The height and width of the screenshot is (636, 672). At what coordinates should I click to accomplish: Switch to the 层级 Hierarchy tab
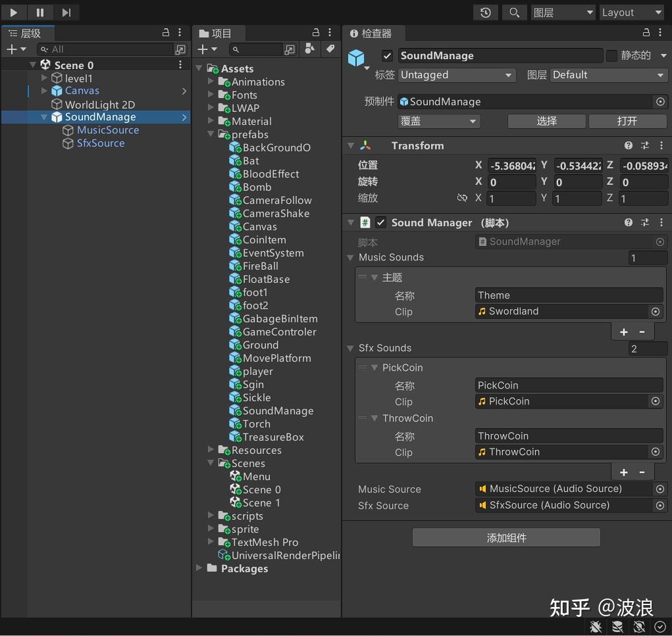click(27, 33)
